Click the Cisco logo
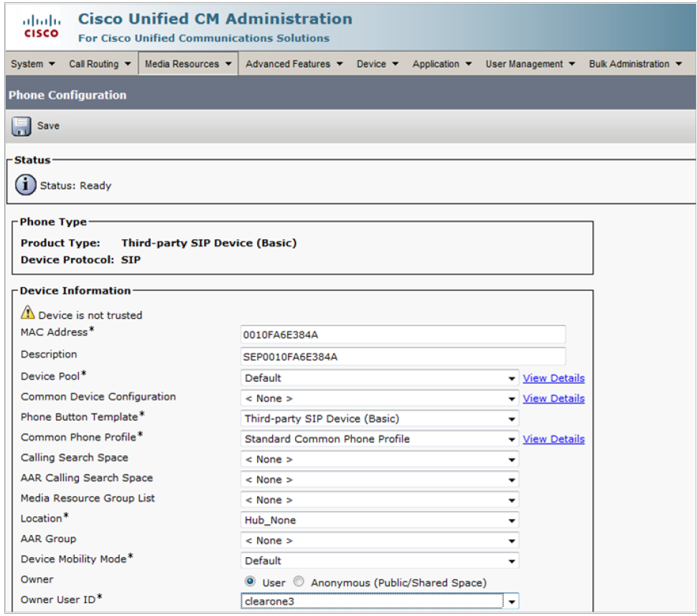The image size is (697, 616). click(42, 27)
